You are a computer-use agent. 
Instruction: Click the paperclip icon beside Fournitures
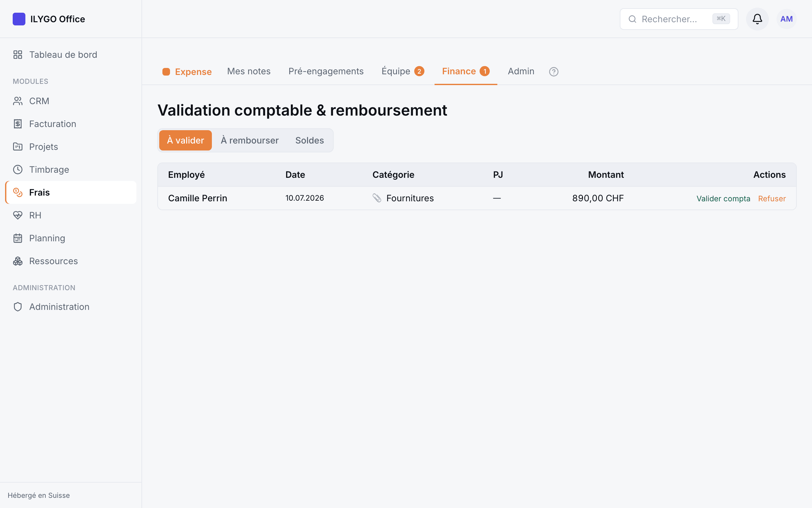pyautogui.click(x=377, y=198)
